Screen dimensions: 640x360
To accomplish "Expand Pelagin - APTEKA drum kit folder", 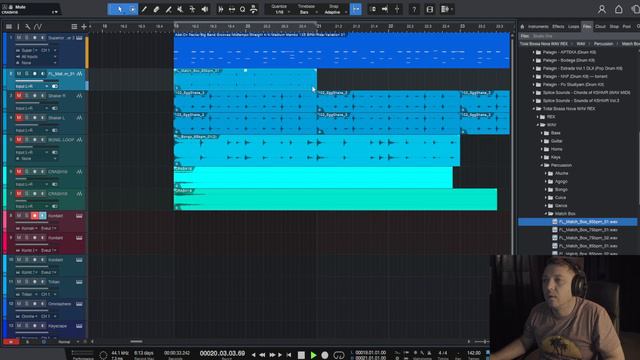I will 533,52.
